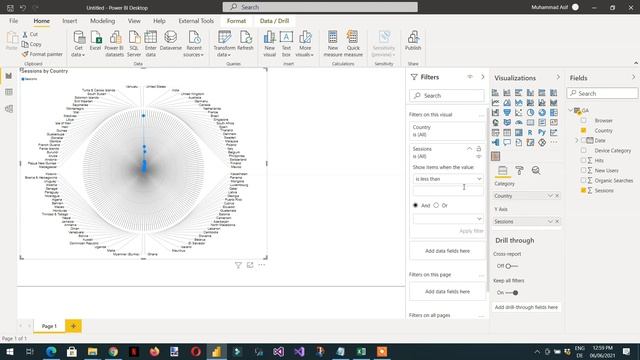Open the Data / Drill tab
Viewport: 640px width, 360px height.
coord(274,21)
